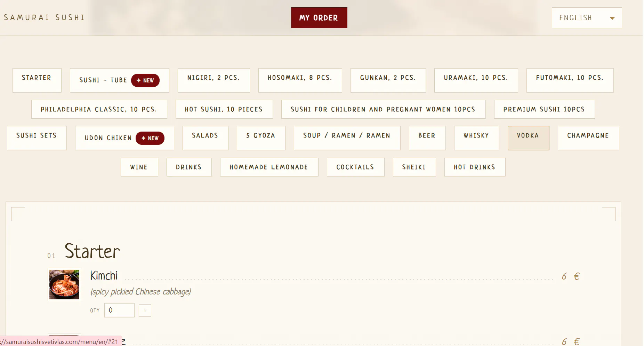
Task: Select the Salads category
Action: coord(205,138)
